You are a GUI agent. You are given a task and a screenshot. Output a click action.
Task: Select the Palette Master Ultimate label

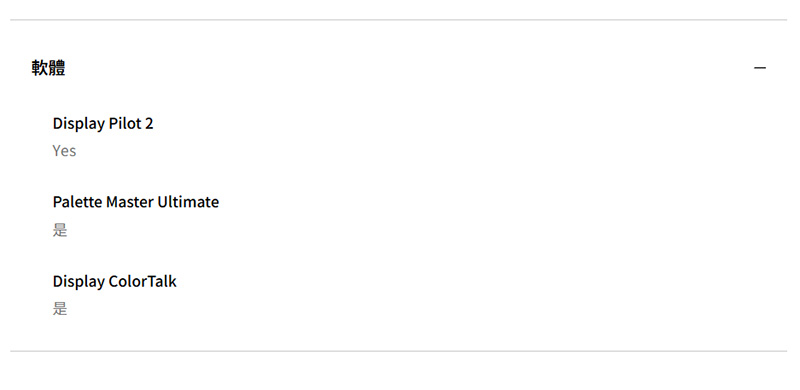[x=136, y=202]
